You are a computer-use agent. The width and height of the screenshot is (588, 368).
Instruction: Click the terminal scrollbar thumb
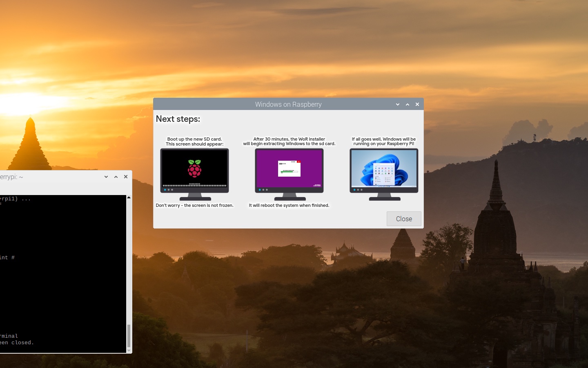point(128,335)
